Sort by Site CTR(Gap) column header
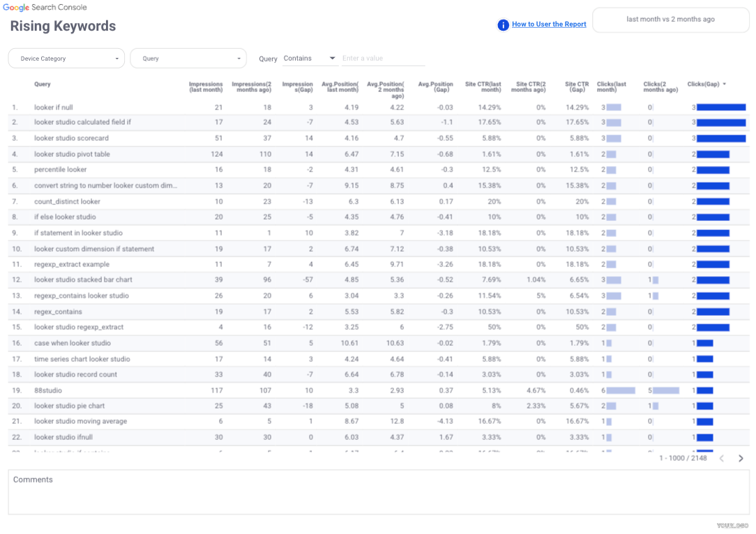756x534 pixels. [x=577, y=87]
